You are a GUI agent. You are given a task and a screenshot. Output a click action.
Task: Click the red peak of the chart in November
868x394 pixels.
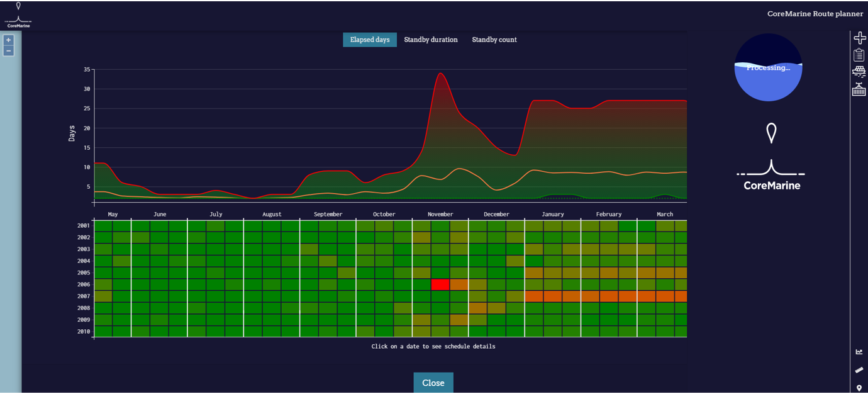tap(440, 74)
